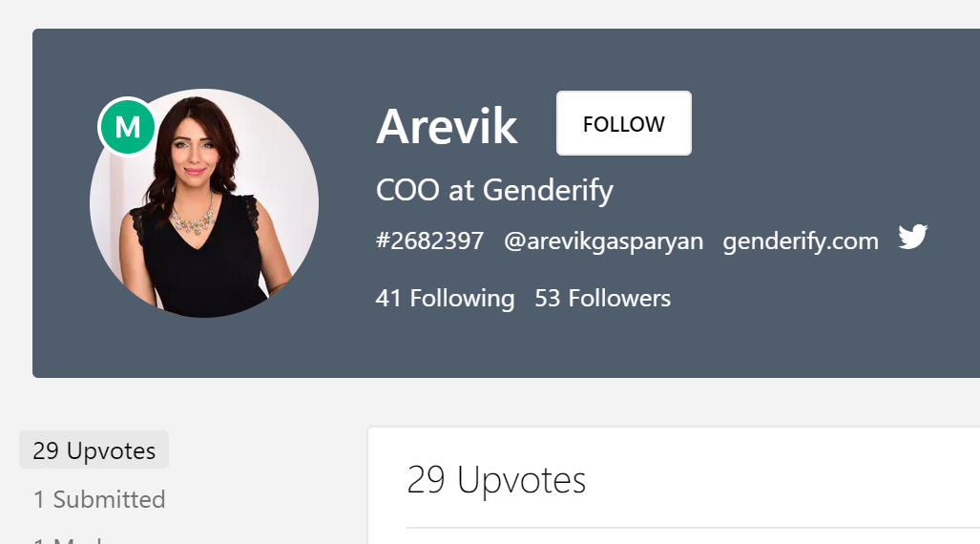
Task: Switch to the 1 Submitted tab
Action: pyautogui.click(x=99, y=499)
